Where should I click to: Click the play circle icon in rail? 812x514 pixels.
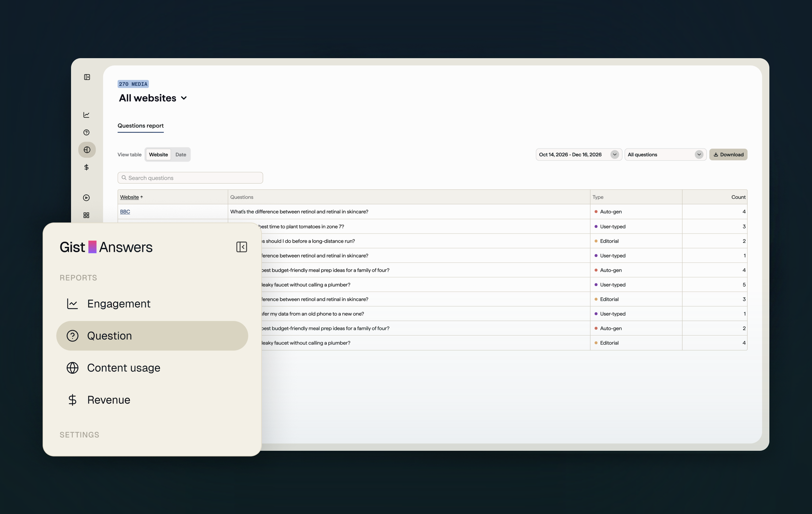(87, 198)
